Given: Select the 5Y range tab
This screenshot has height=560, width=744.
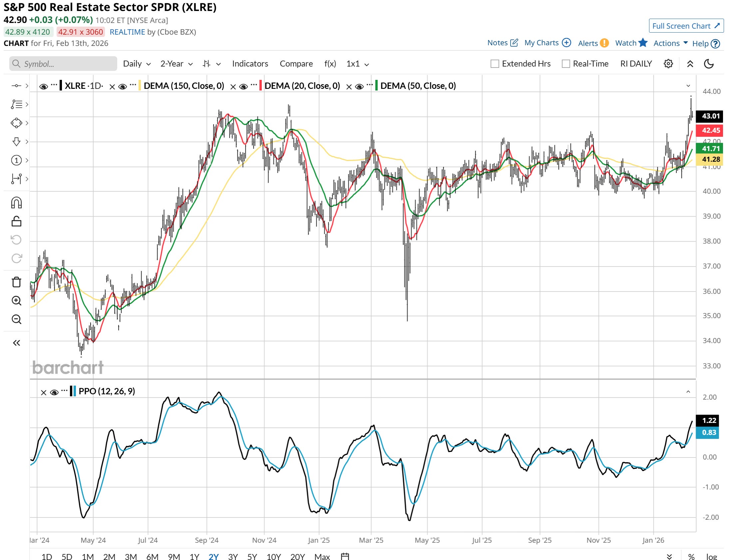Looking at the screenshot, I should 252,557.
